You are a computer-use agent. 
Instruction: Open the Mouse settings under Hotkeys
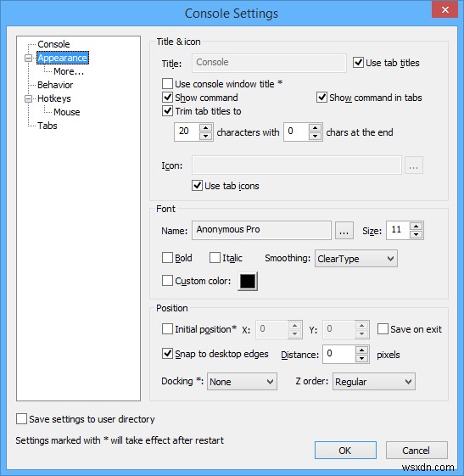[x=66, y=112]
